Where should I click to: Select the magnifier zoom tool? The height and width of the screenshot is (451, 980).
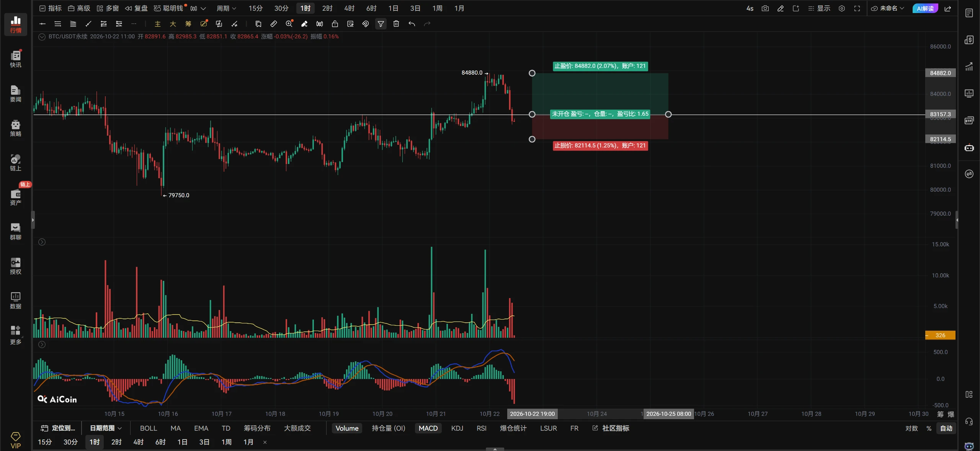[289, 24]
